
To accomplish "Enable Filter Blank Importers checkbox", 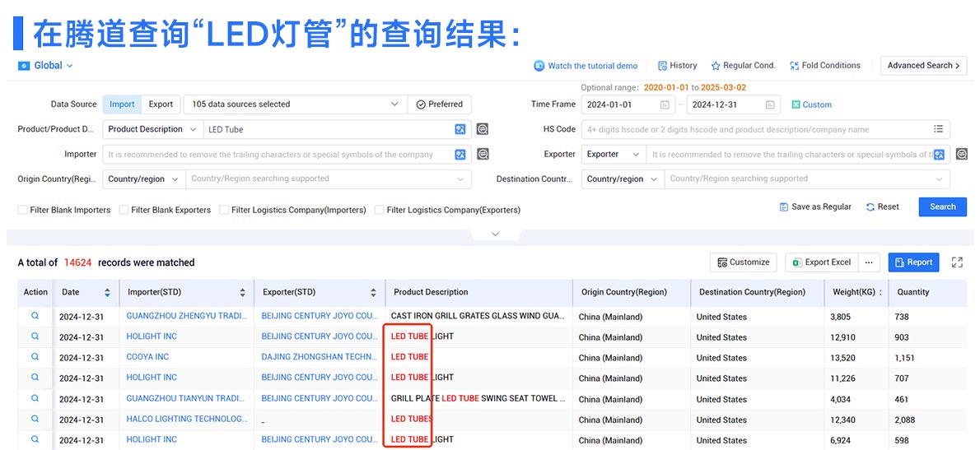I will pos(23,210).
